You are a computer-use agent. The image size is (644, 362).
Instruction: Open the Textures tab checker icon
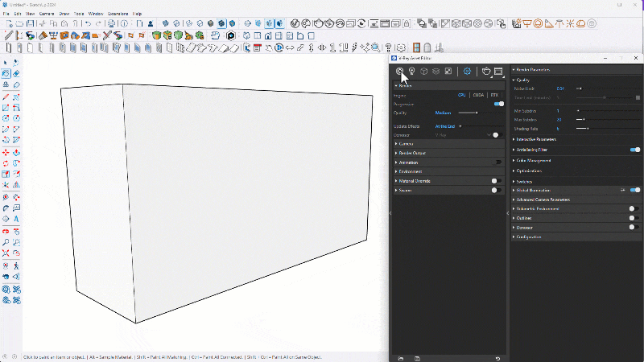click(448, 71)
